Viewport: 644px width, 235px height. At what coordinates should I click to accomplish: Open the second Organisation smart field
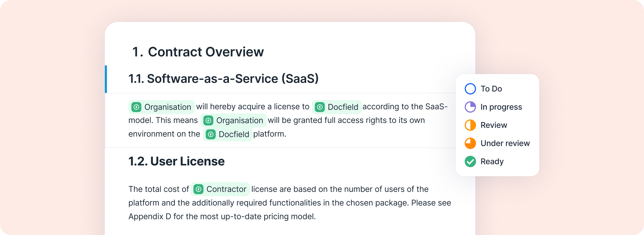coord(234,121)
